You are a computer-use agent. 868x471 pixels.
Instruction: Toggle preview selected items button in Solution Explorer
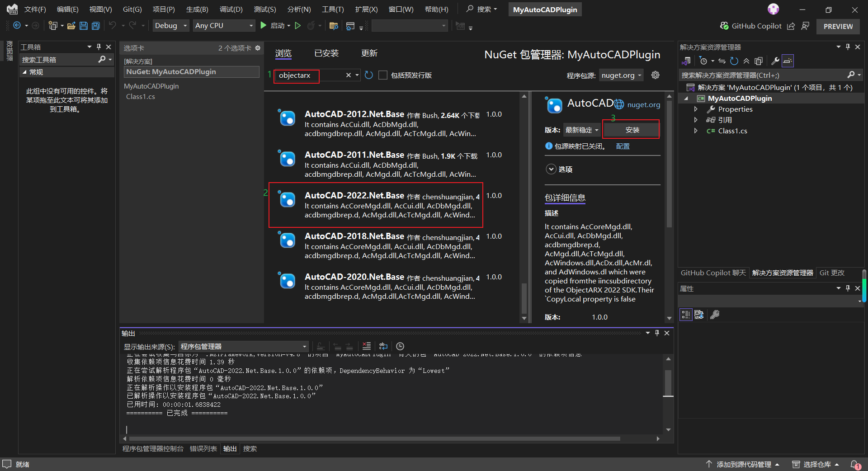[x=788, y=61]
